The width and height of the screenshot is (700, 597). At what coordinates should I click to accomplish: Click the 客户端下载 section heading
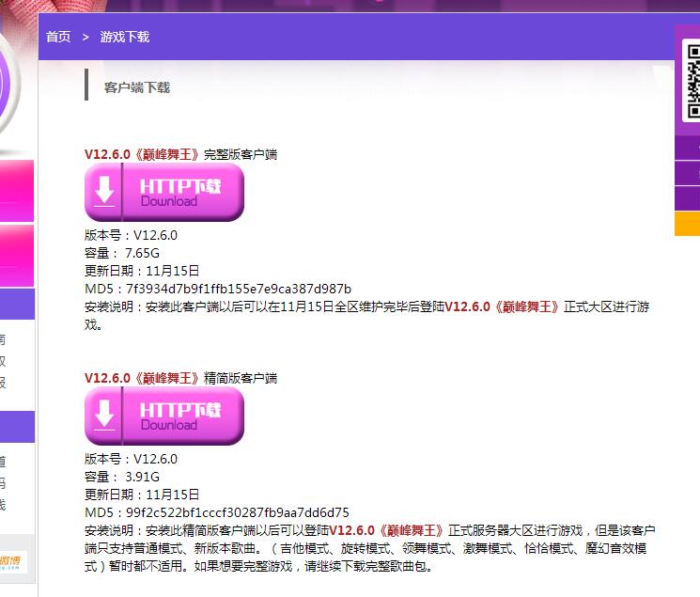pos(136,87)
